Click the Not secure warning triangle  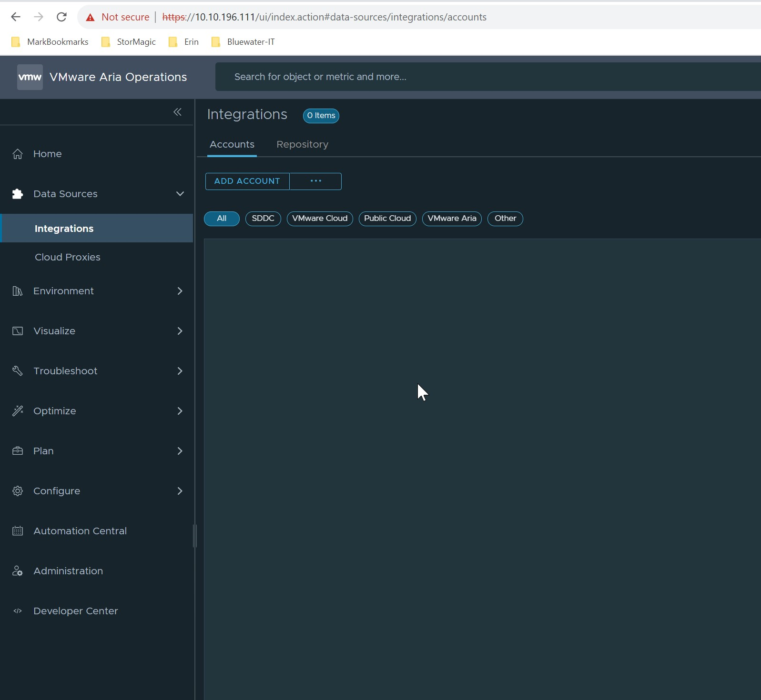tap(90, 18)
